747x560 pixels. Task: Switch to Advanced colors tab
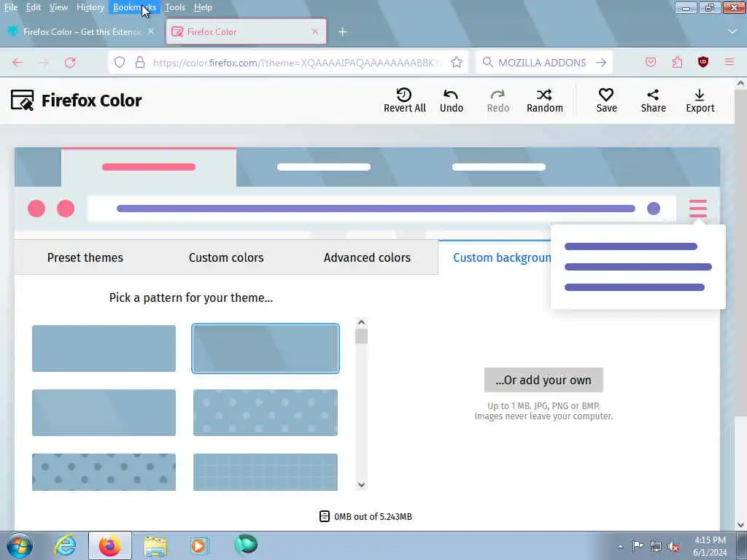pos(368,257)
